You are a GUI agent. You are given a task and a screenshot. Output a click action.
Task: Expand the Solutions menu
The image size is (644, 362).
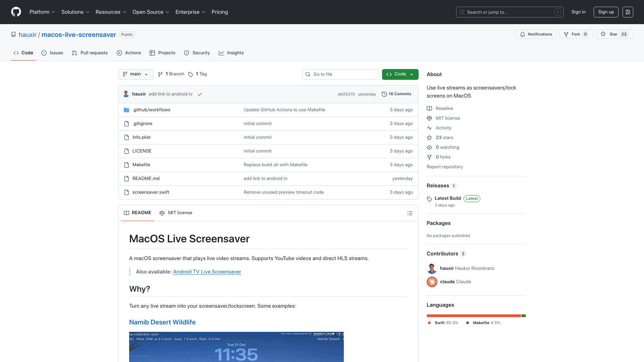(x=75, y=12)
